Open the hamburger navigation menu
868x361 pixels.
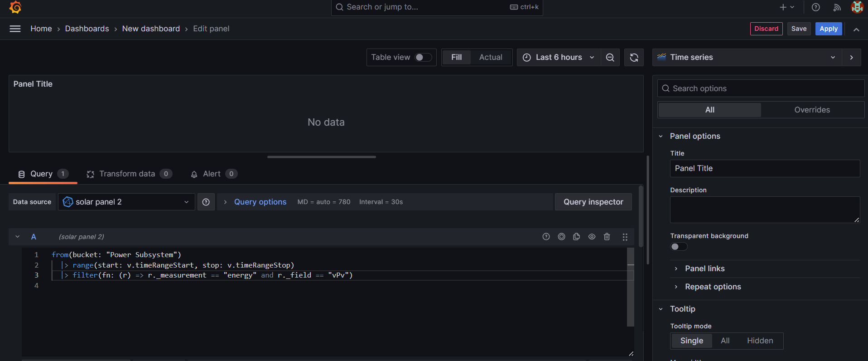click(15, 29)
